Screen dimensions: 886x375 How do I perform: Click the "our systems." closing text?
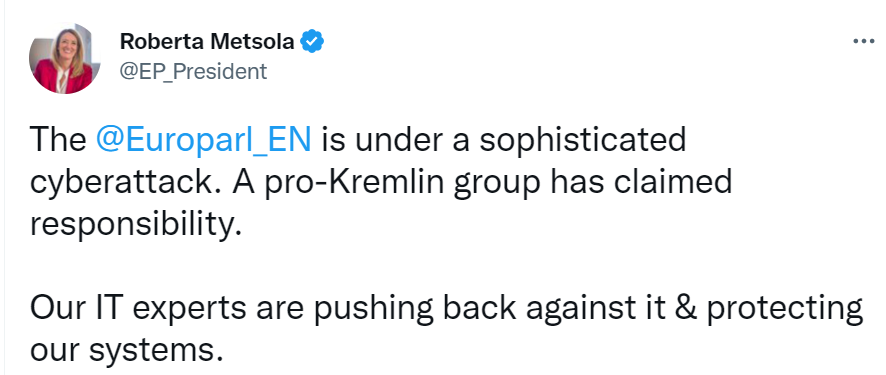(127, 351)
